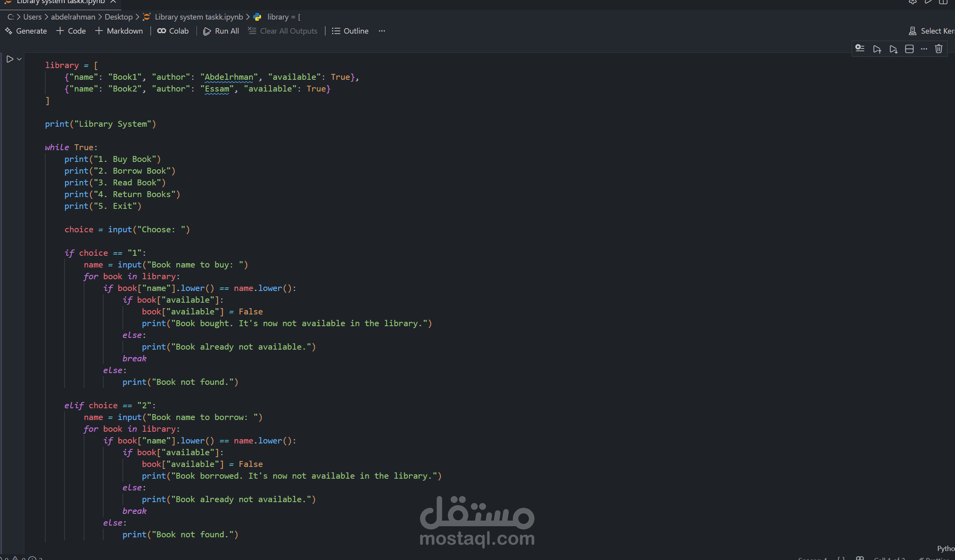Click the print("5. Exit") line
This screenshot has width=955, height=560.
(103, 206)
